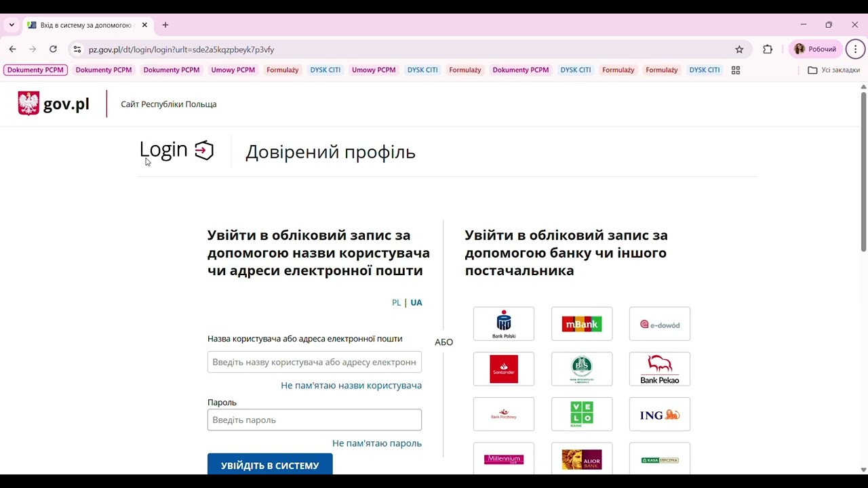Bookmark this page with the star
Image resolution: width=868 pixels, height=488 pixels.
pos(739,49)
